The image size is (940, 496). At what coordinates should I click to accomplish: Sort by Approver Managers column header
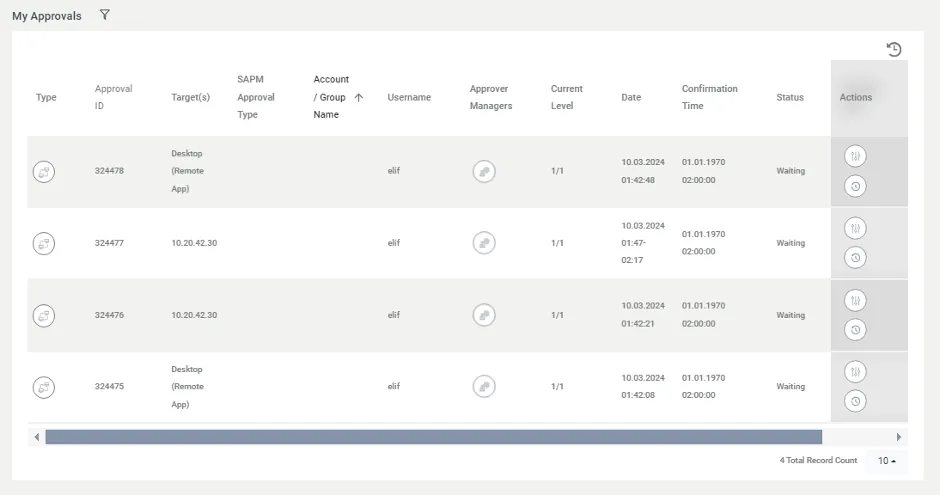coord(491,97)
